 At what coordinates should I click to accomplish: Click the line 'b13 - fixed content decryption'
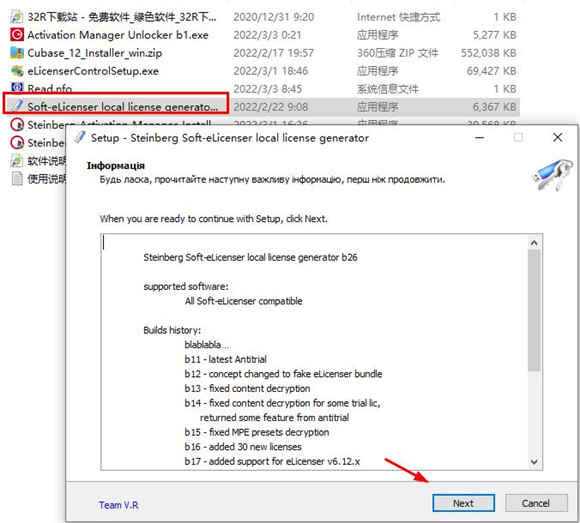(x=247, y=388)
